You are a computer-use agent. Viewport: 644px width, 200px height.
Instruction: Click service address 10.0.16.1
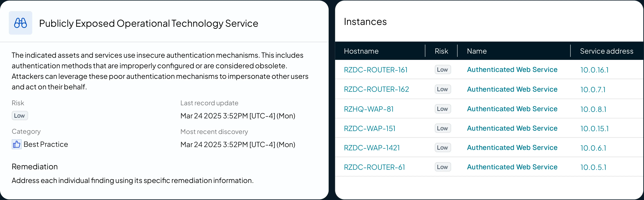click(594, 70)
